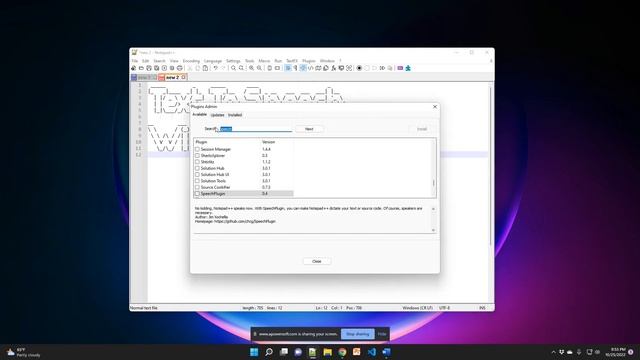Viewport: 640px width, 360px height.
Task: Click the Homepage github URL text
Action: [x=245, y=221]
